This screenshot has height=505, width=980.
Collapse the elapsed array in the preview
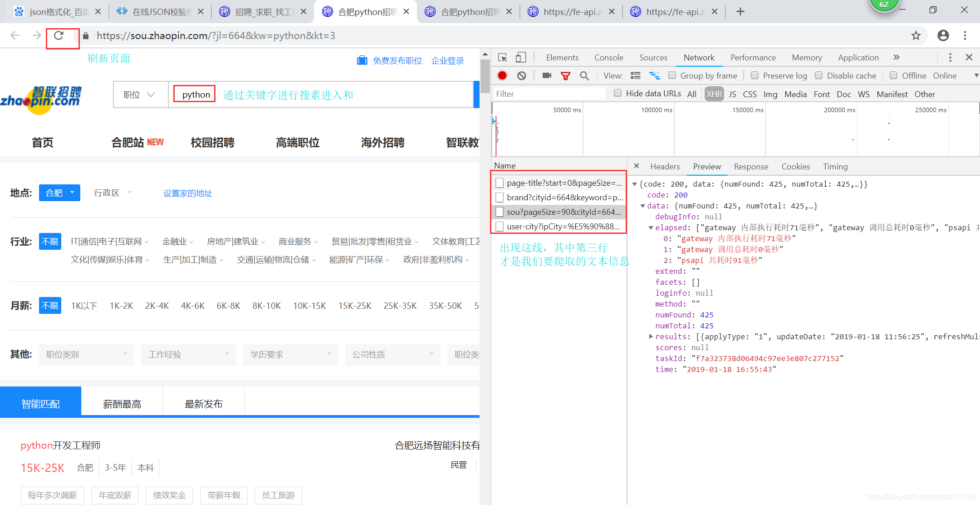[x=651, y=228]
